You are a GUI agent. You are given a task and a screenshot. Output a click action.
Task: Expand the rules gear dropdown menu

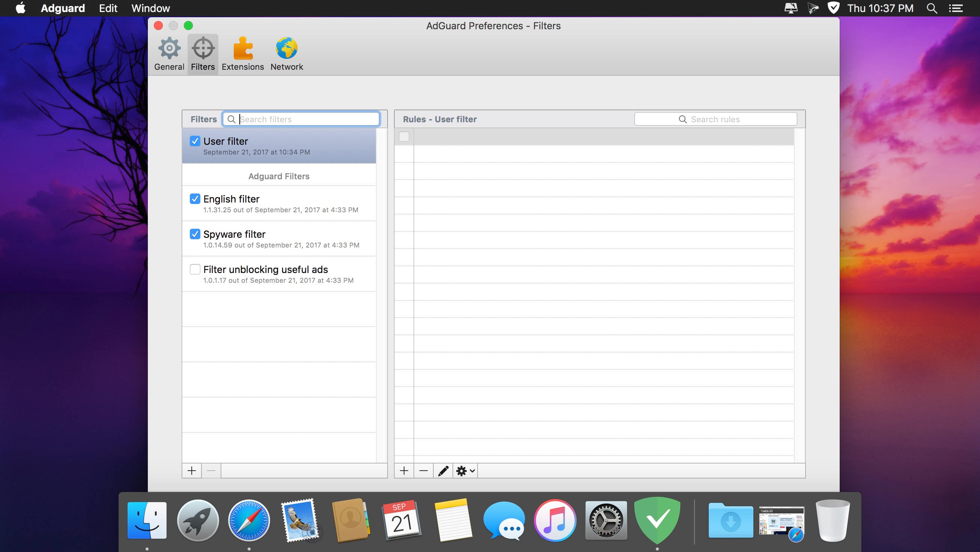(464, 471)
